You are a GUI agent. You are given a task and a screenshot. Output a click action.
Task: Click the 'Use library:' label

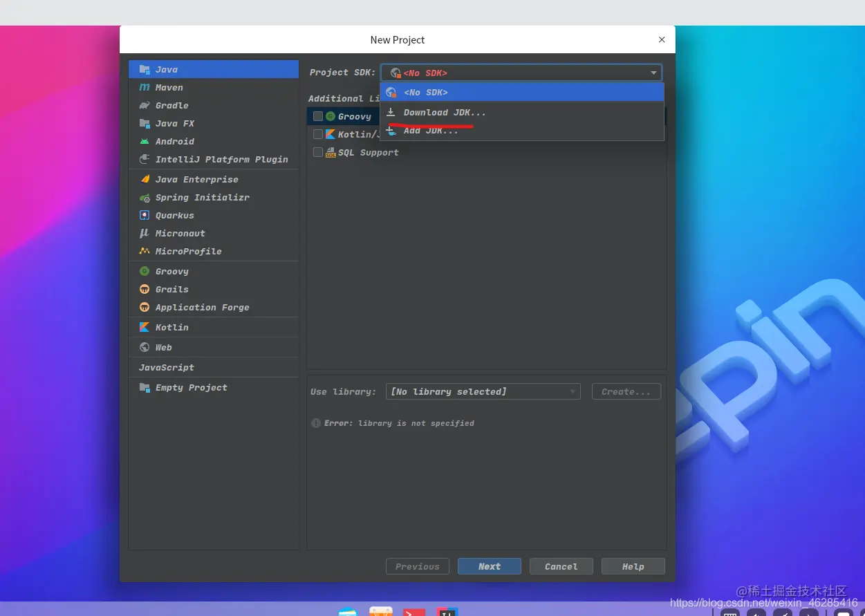pyautogui.click(x=344, y=391)
